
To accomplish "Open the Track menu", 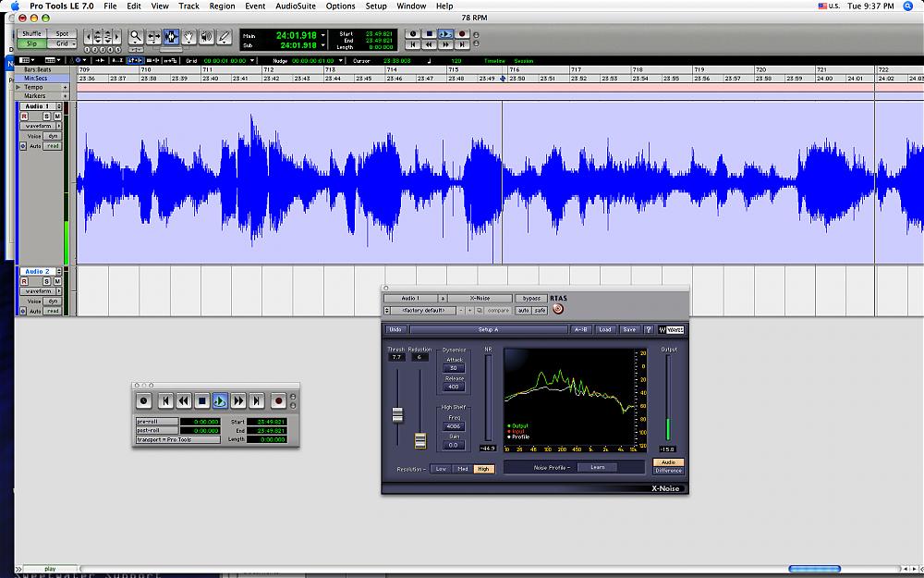I will [x=188, y=6].
